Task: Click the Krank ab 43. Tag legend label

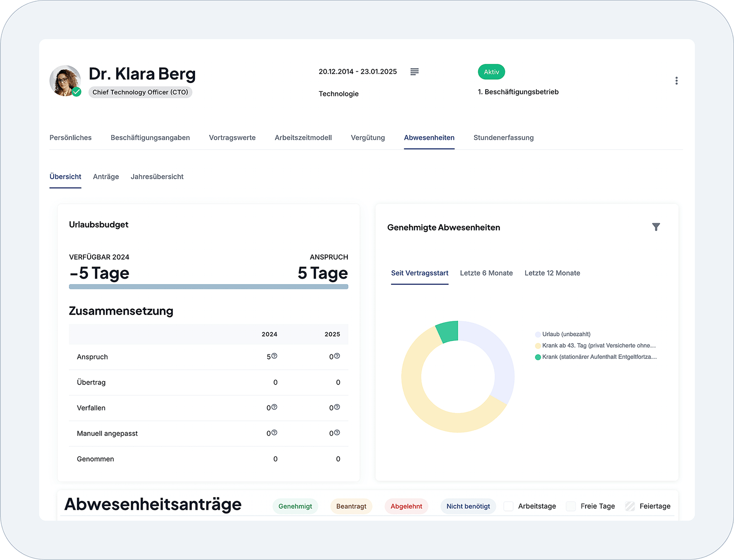Action: coord(599,345)
